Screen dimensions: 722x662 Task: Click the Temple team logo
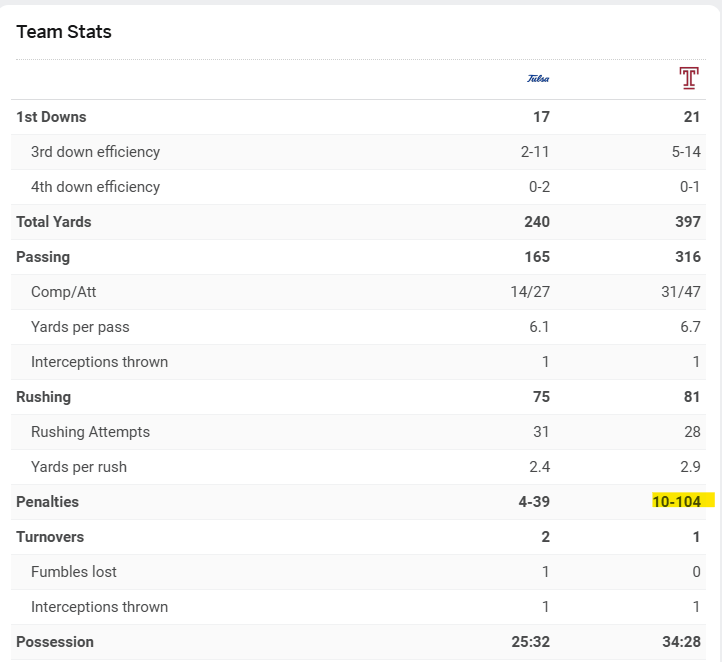(688, 79)
